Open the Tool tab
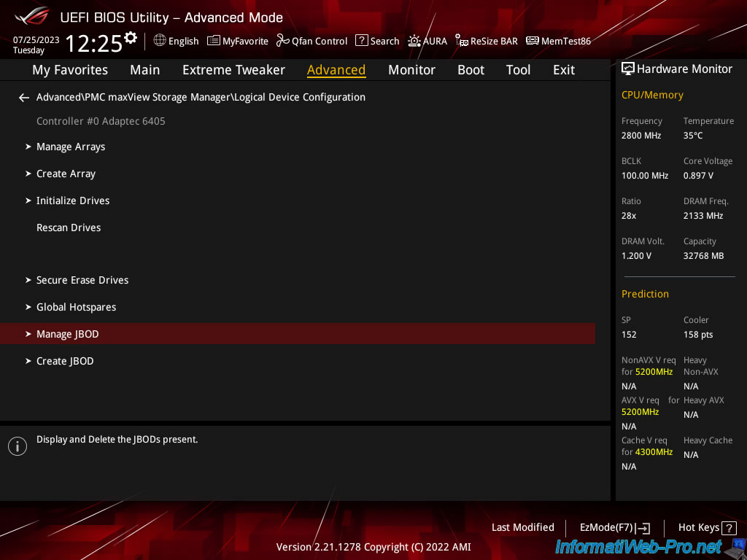The image size is (747, 560). (518, 70)
